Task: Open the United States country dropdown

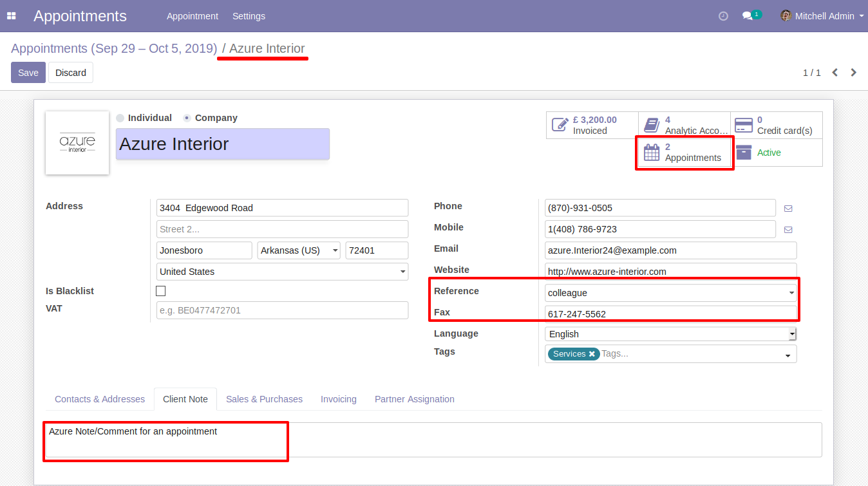Action: (x=282, y=272)
